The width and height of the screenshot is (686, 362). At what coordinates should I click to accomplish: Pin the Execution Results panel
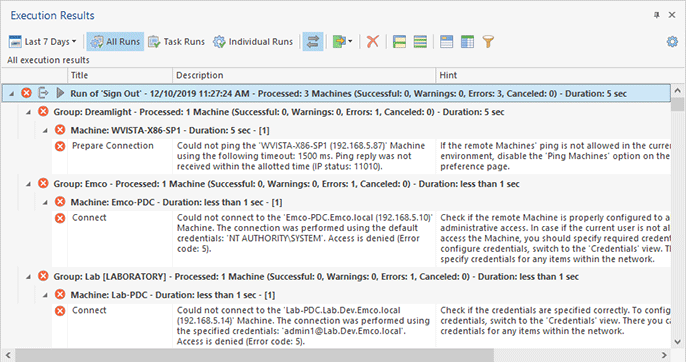tap(656, 15)
